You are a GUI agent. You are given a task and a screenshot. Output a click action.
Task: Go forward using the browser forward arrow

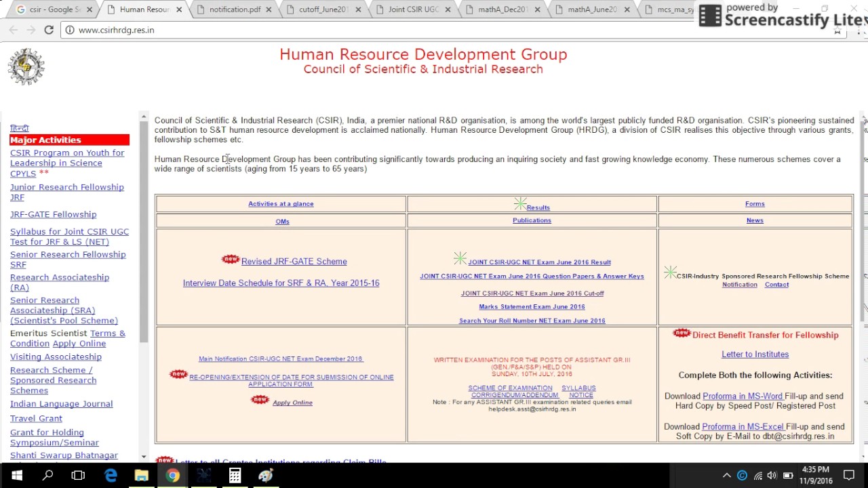[x=31, y=30]
